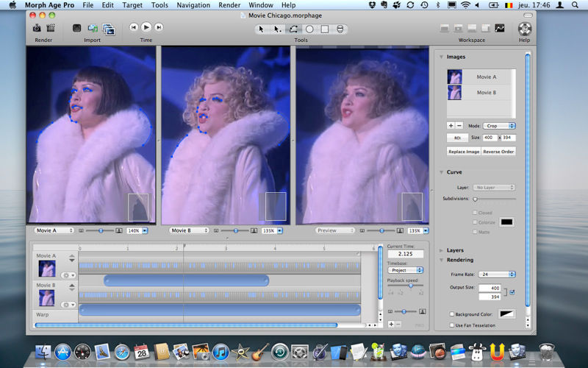The height and width of the screenshot is (368, 588).
Task: Click the Background Color swatch
Action: coord(506,314)
